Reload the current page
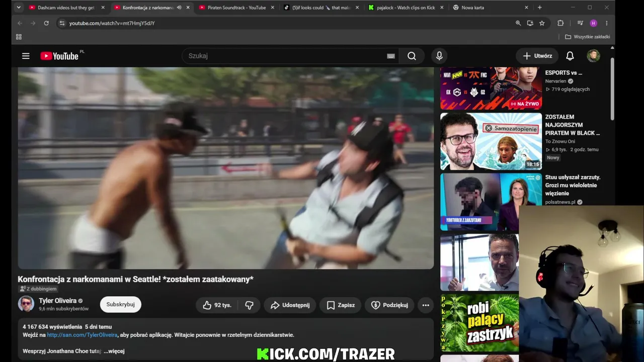This screenshot has width=644, height=362. [46, 23]
